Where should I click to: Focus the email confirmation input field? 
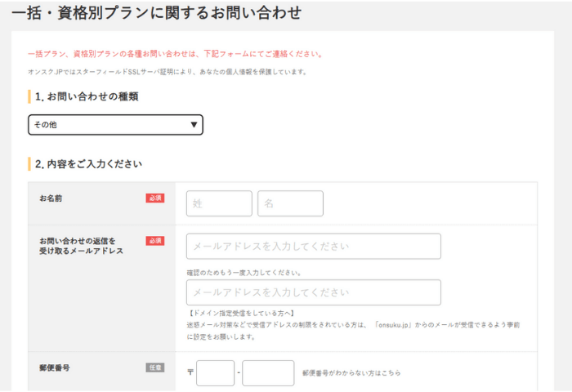coord(313,292)
